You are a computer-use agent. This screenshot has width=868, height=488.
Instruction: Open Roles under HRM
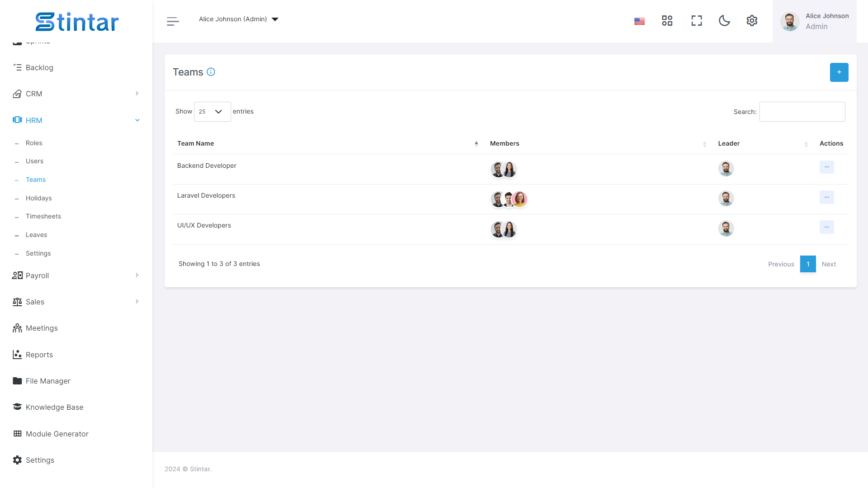point(34,143)
